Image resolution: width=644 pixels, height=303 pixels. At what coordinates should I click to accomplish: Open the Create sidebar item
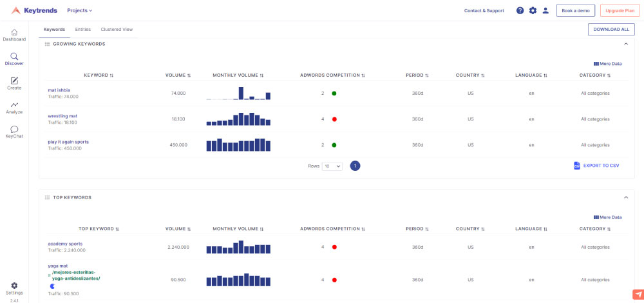click(x=14, y=83)
